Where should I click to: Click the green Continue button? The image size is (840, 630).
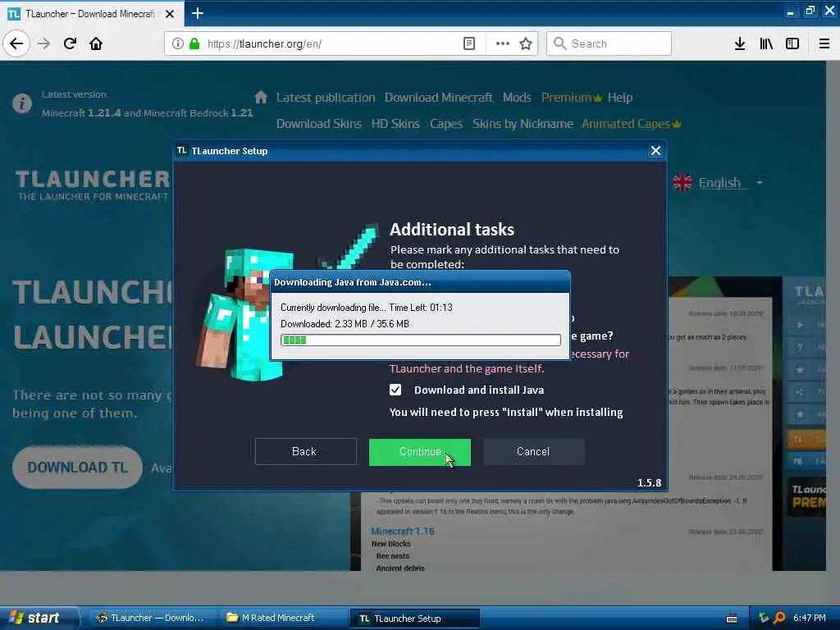(x=420, y=452)
